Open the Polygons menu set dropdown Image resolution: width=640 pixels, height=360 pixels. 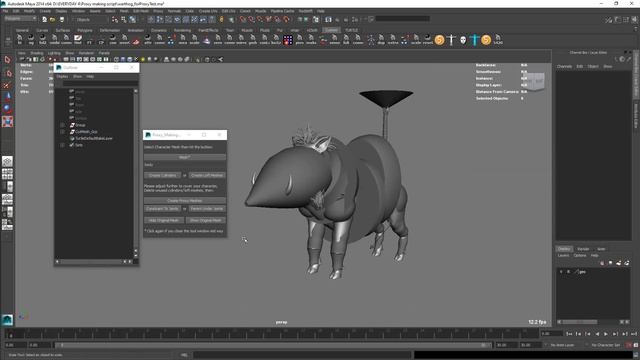20,19
